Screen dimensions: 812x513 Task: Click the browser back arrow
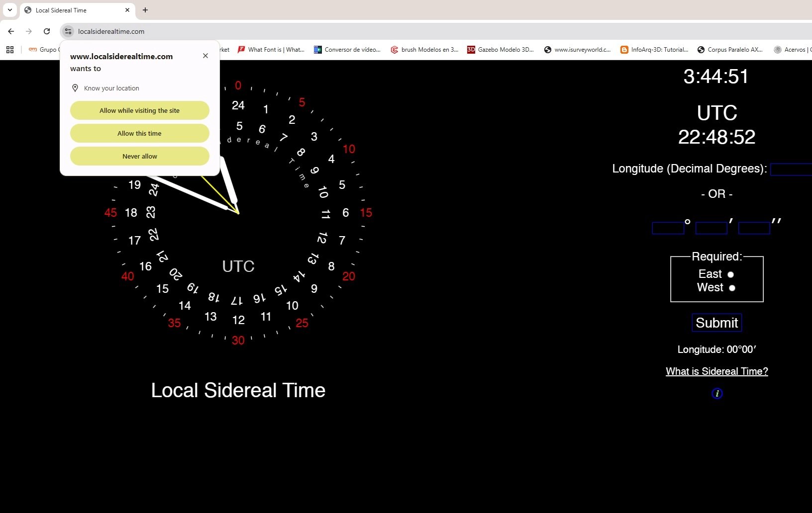coord(11,31)
